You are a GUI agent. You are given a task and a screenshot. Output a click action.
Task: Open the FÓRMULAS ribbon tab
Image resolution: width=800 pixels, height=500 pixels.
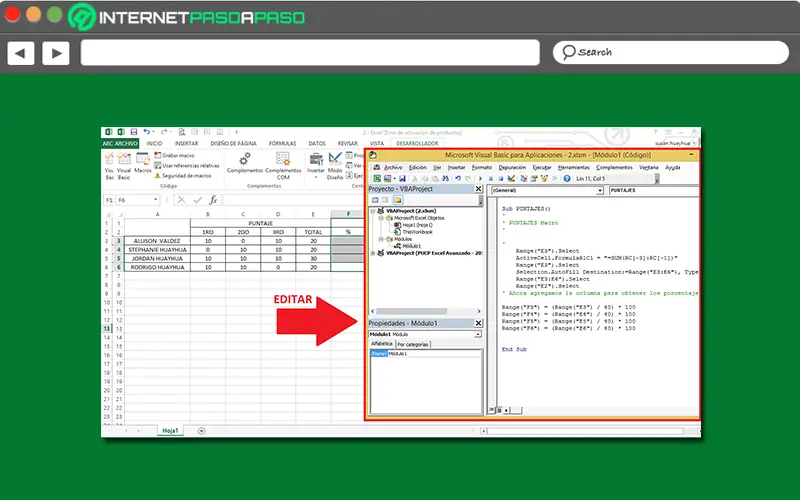point(282,143)
